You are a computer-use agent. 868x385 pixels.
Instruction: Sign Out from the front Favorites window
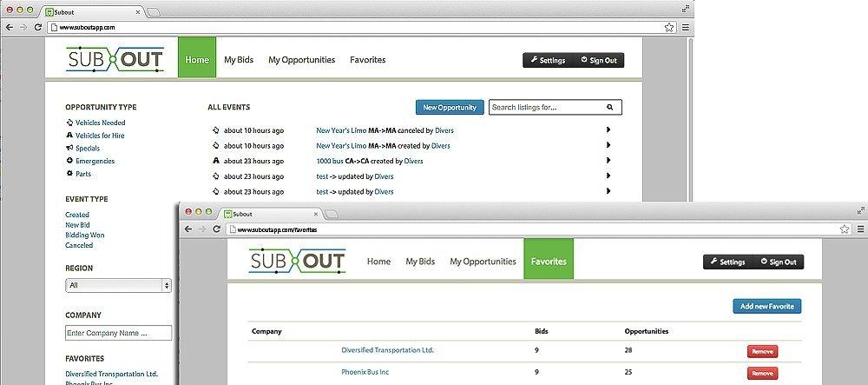(777, 262)
